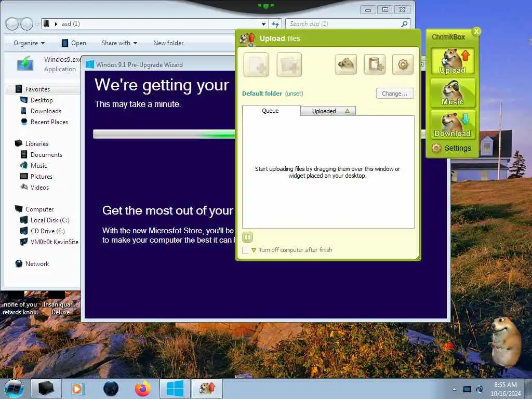Click the asd (1) breadcrumb in address bar
This screenshot has width=532, height=399.
click(71, 24)
